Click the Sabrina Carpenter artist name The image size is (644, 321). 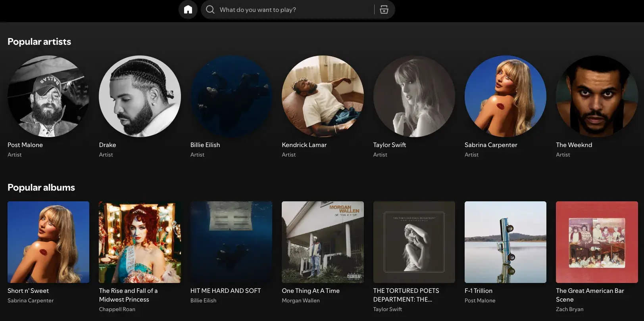coord(491,145)
